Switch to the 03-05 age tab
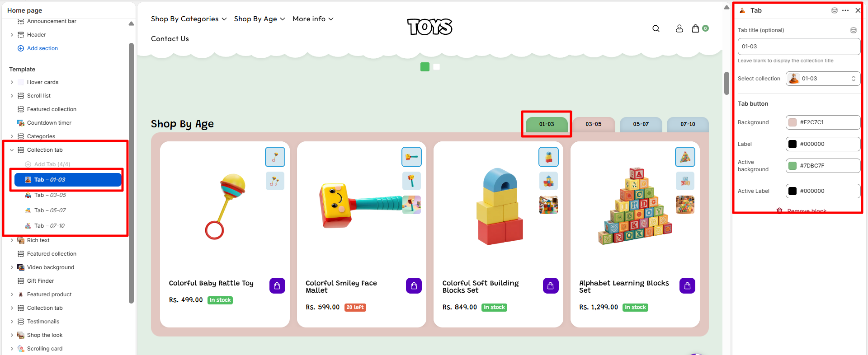Image resolution: width=868 pixels, height=355 pixels. [x=594, y=124]
